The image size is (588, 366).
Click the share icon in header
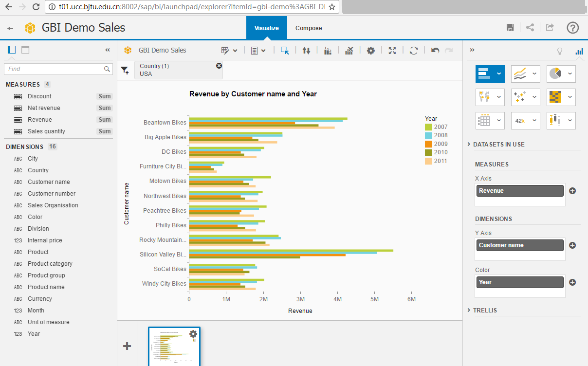(x=530, y=28)
